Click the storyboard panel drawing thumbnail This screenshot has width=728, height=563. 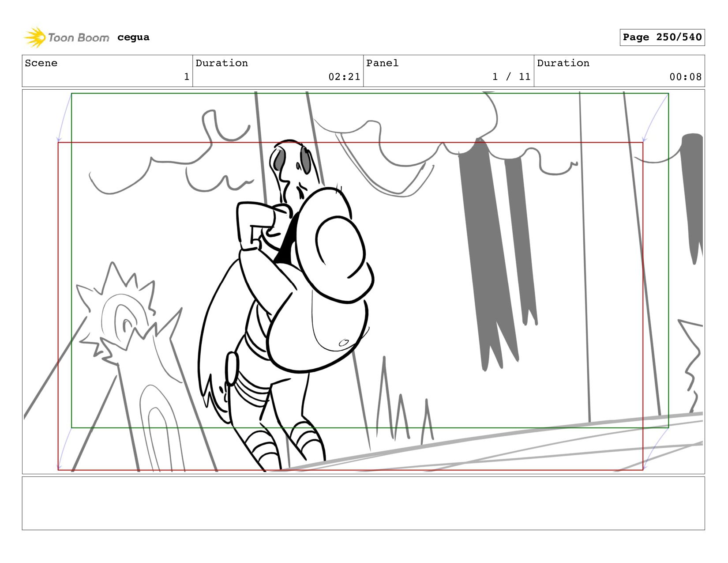point(364,282)
